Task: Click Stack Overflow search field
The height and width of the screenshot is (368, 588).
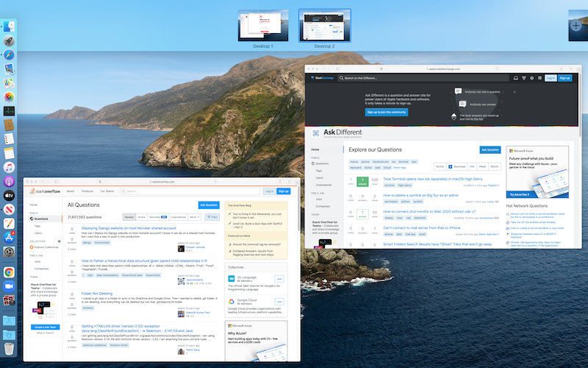Action: pos(190,191)
